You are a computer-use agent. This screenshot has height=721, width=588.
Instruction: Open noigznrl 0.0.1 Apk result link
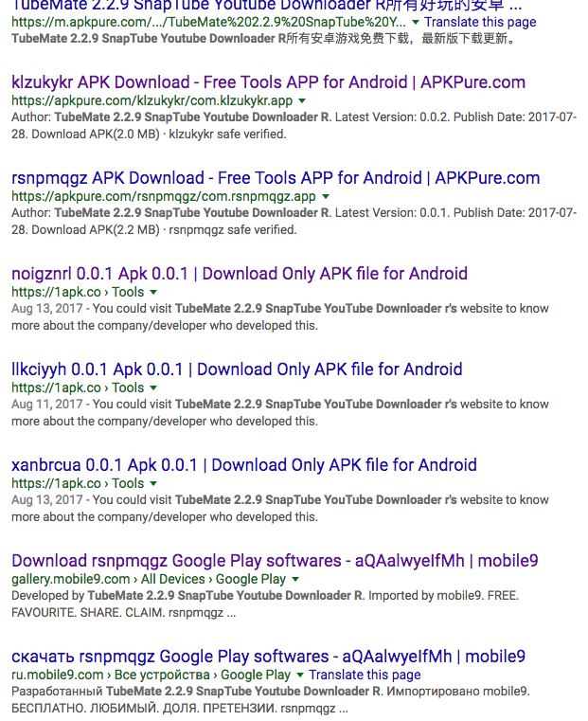(240, 274)
